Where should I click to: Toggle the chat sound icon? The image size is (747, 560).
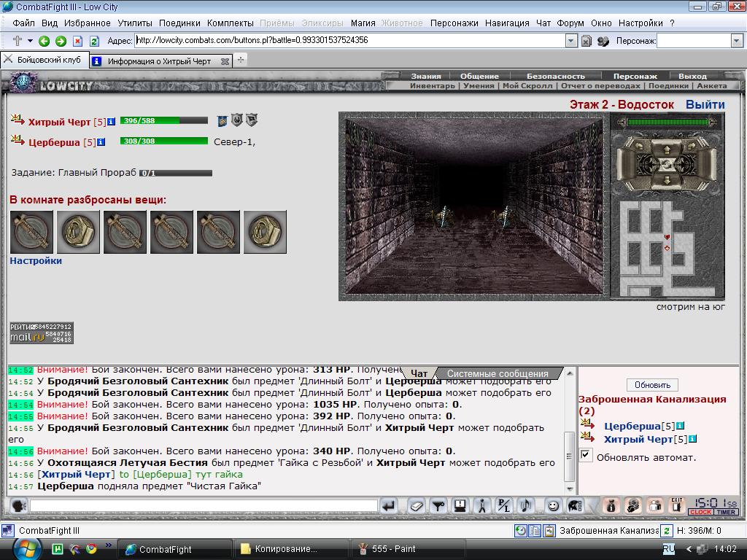coord(526,506)
